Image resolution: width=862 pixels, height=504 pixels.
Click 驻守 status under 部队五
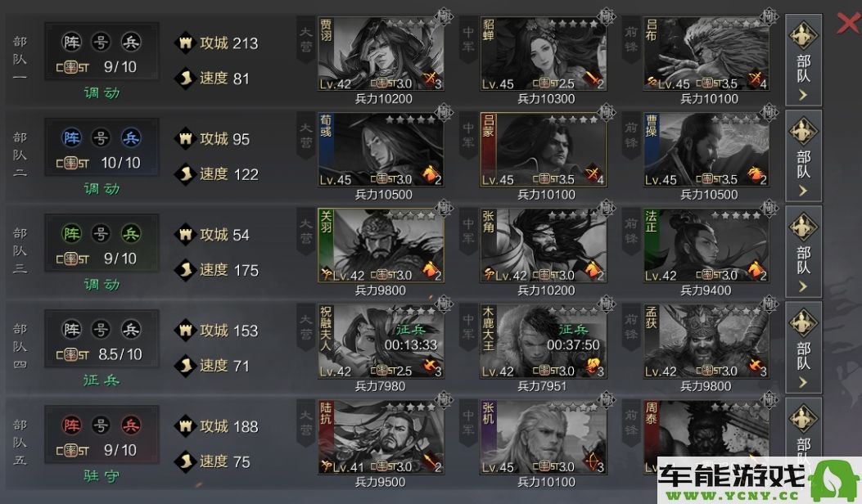(102, 476)
